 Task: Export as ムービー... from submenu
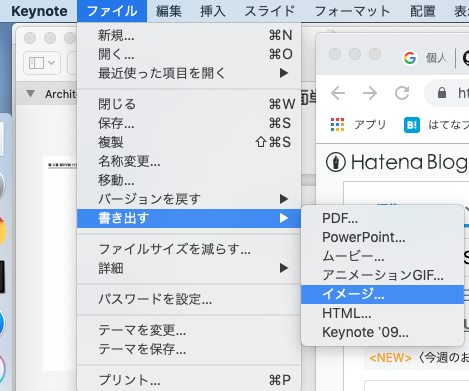point(382,256)
